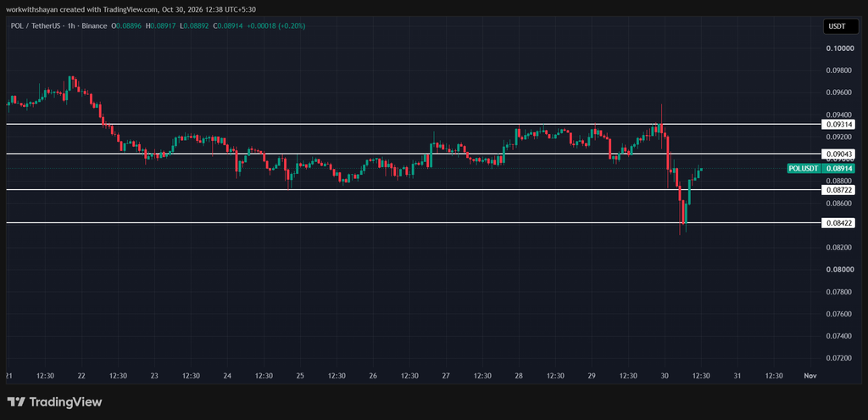This screenshot has width=868, height=420.
Task: Click the H0.08917 high value in header
Action: coord(161,26)
